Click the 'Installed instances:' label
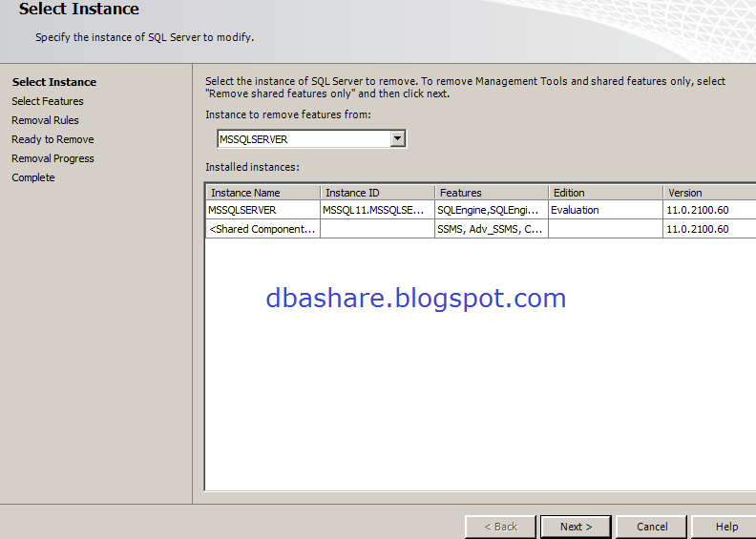 [252, 167]
